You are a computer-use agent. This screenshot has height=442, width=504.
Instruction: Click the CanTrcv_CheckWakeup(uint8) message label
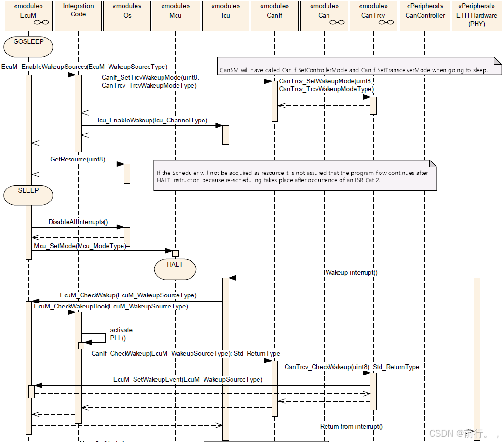352,367
